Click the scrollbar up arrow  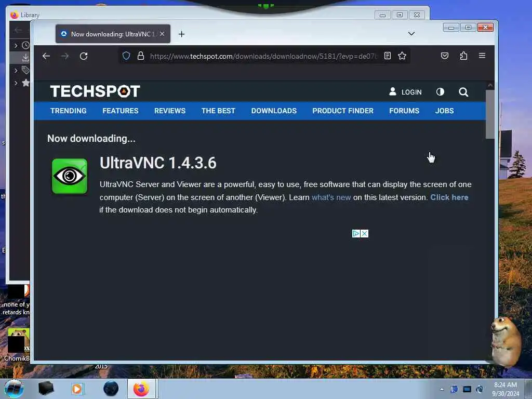[490, 85]
